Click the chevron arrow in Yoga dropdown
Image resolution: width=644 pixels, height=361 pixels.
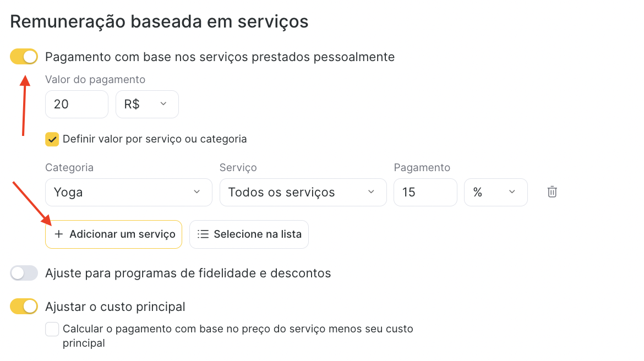pos(197,192)
